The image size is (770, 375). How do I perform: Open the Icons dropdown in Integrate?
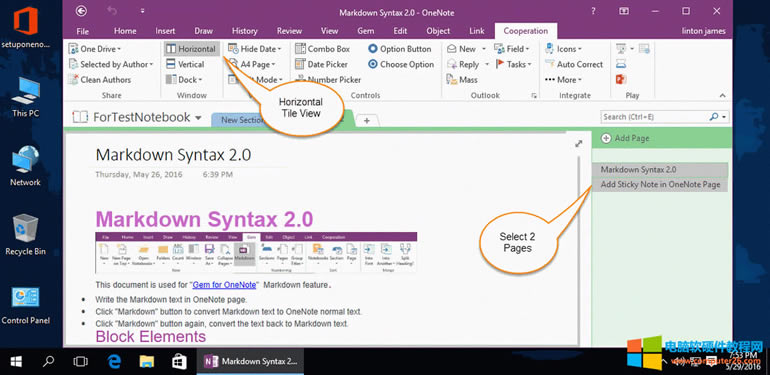click(564, 49)
